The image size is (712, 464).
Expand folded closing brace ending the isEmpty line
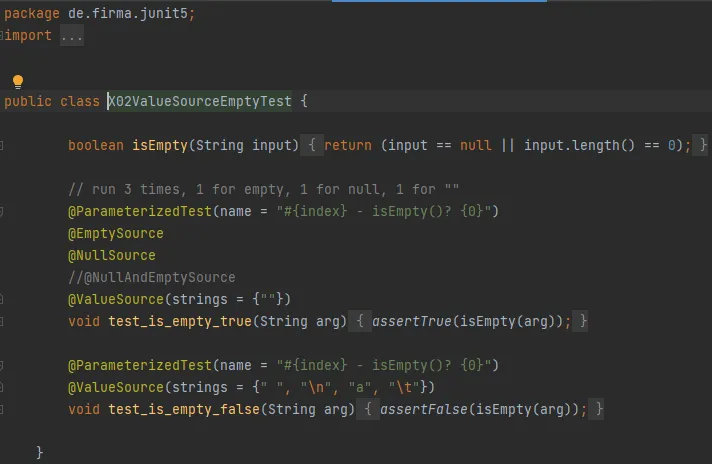tap(702, 145)
